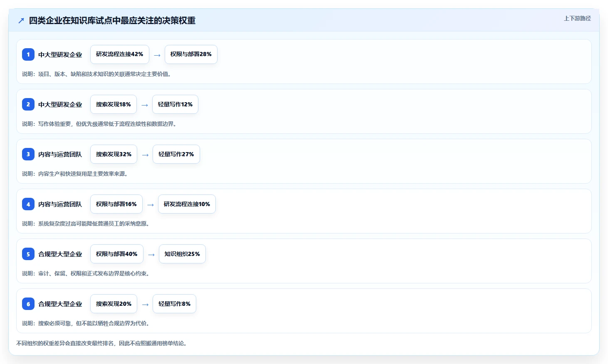Choose the 搜索发现32% chip
The height and width of the screenshot is (364, 608).
pyautogui.click(x=114, y=154)
